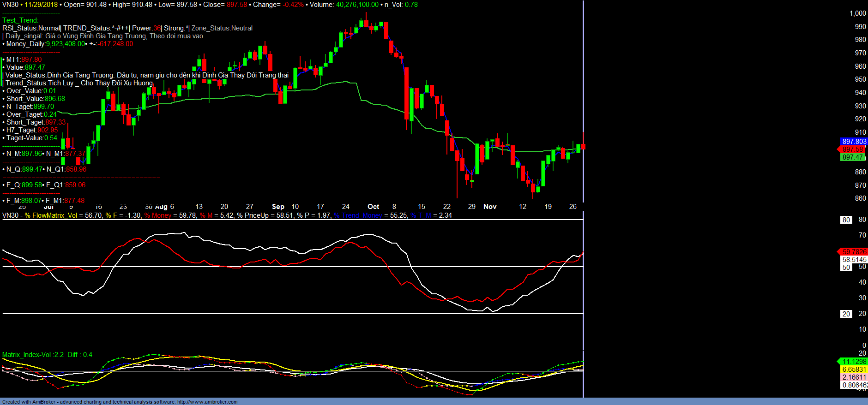Click the boxed 80 level label
Image resolution: width=868 pixels, height=405 pixels.
pos(846,220)
